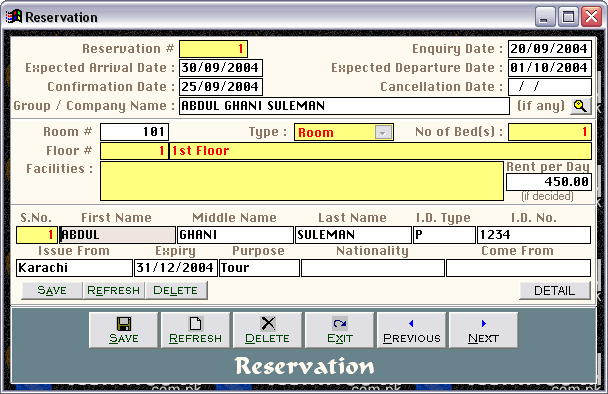Click the Reservation # field
This screenshot has height=394, width=608.
[213, 49]
